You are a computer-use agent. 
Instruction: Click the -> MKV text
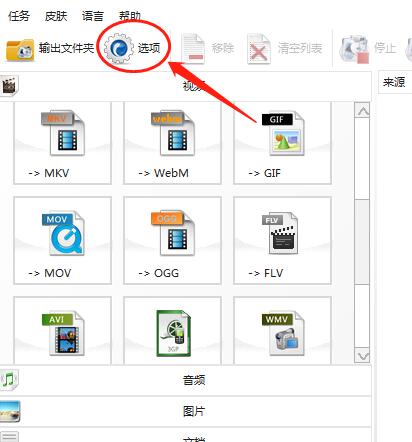pyautogui.click(x=49, y=173)
